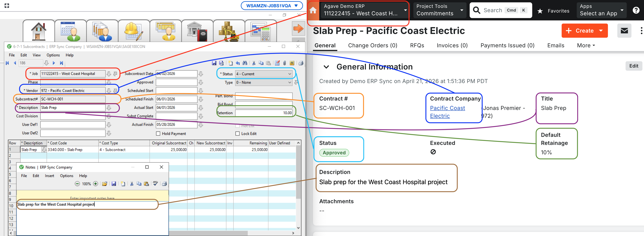Open the Home icon tab in Sage

pyautogui.click(x=39, y=31)
